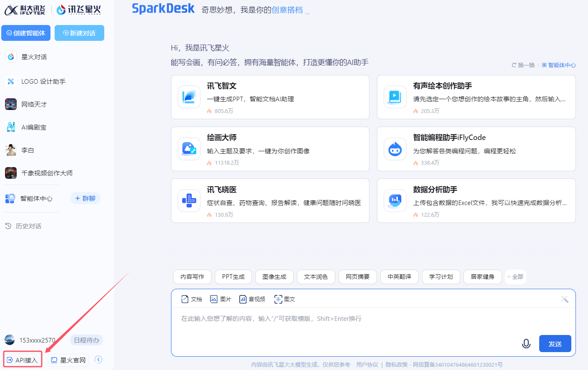Open LOGO 设计助手 in the sidebar

click(43, 82)
